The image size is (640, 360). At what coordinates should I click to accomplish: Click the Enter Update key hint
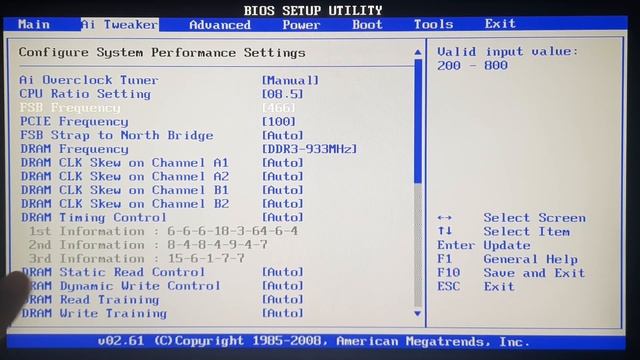coord(484,245)
